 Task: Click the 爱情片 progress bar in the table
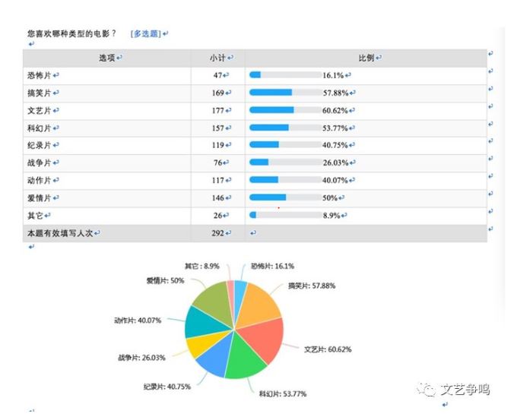coord(285,197)
